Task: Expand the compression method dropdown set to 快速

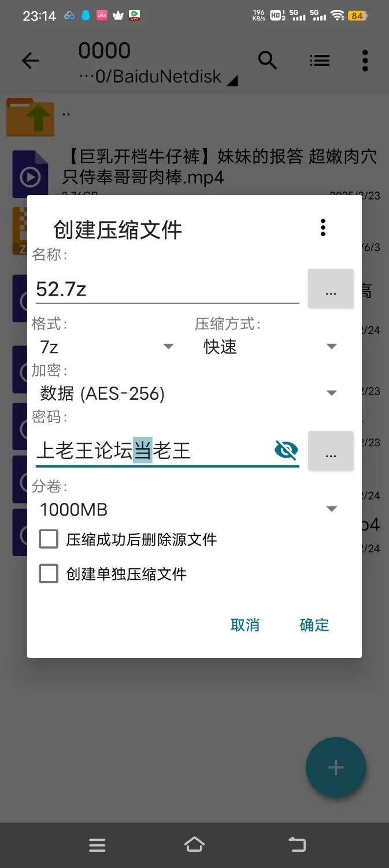Action: pos(269,347)
